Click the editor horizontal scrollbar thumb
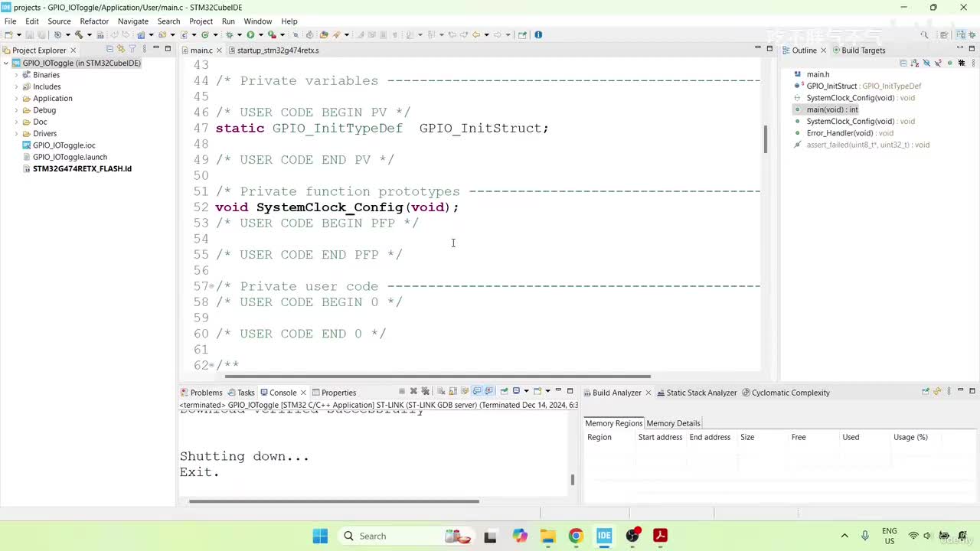The height and width of the screenshot is (551, 980). click(437, 376)
